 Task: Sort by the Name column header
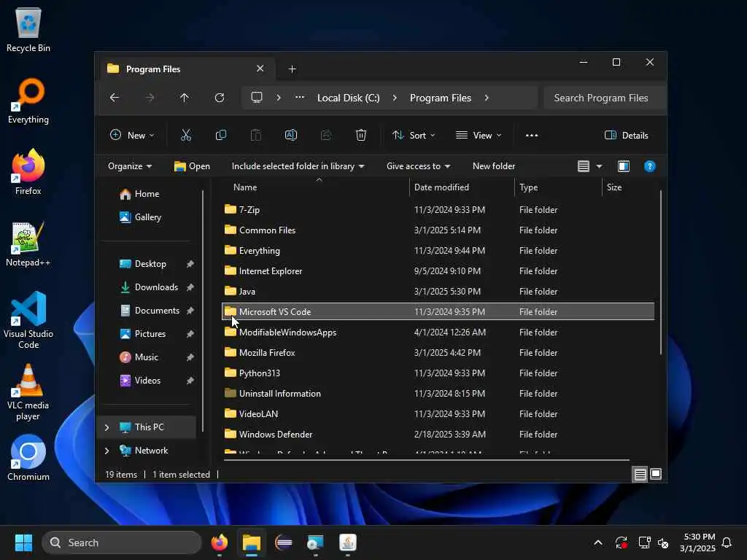(315, 187)
